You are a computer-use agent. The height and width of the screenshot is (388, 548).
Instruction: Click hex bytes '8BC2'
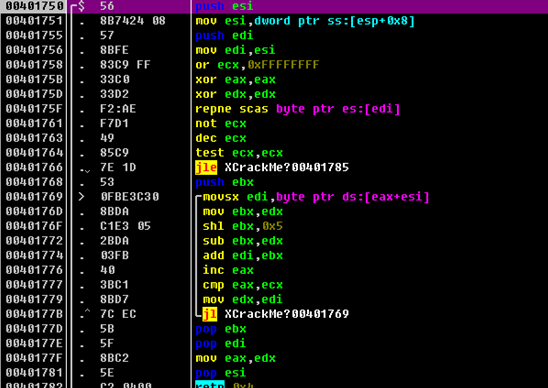point(114,358)
